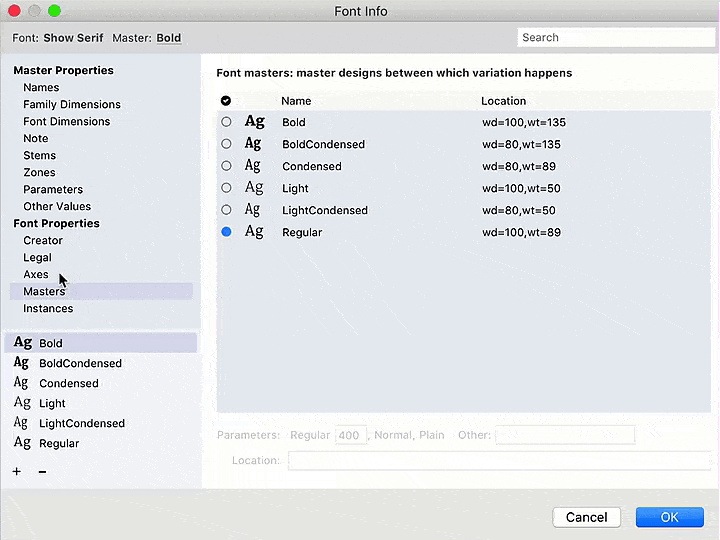The width and height of the screenshot is (720, 540).
Task: Click the Ag icon for BoldCondensed in sidebar list
Action: point(21,363)
